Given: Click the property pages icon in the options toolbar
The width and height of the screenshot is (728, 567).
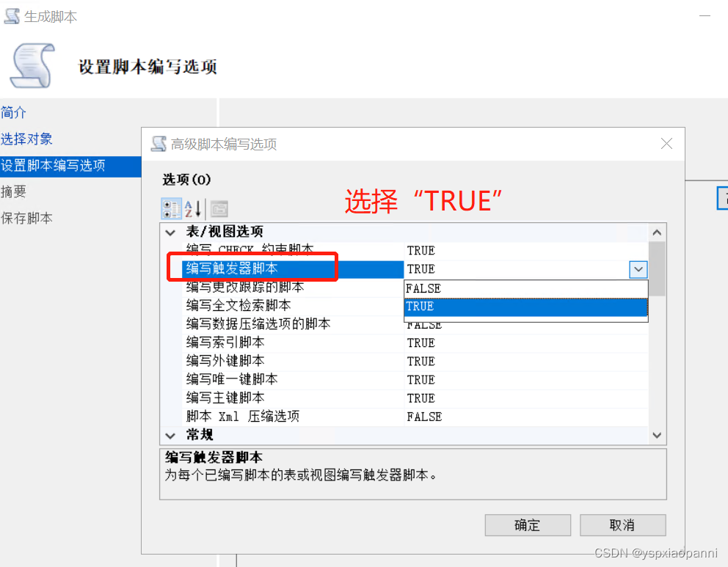Looking at the screenshot, I should [x=219, y=208].
